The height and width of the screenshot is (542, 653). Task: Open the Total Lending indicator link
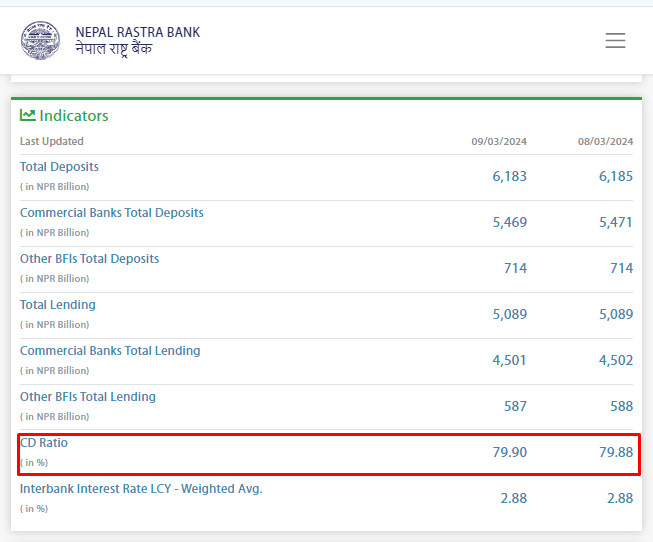58,305
